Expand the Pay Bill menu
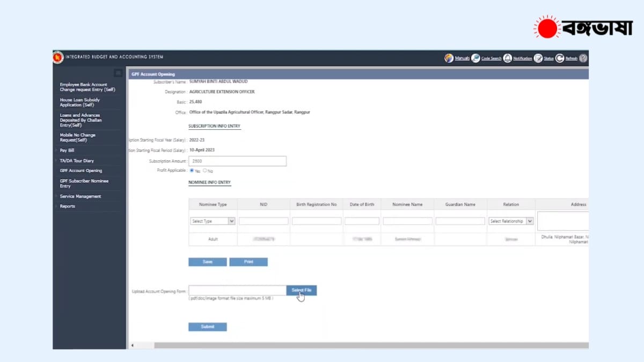644x362 pixels. point(67,151)
